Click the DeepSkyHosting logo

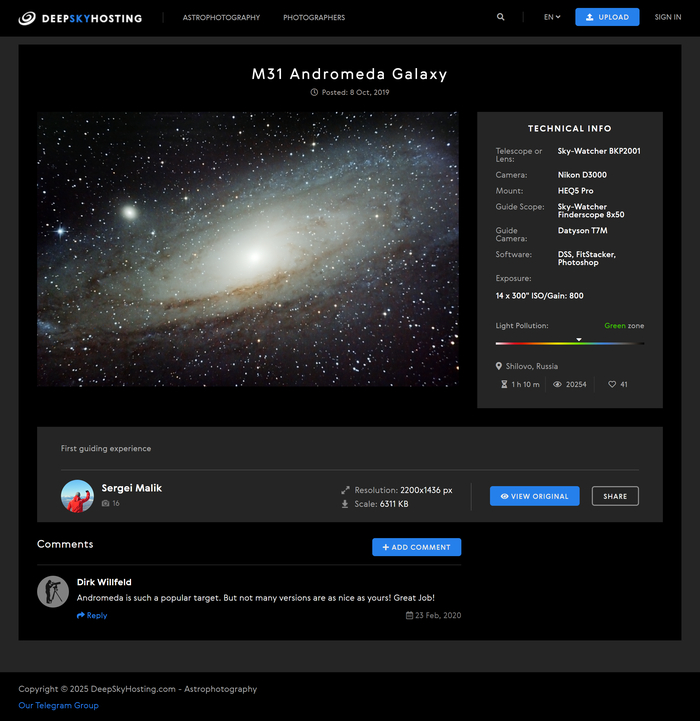point(80,18)
